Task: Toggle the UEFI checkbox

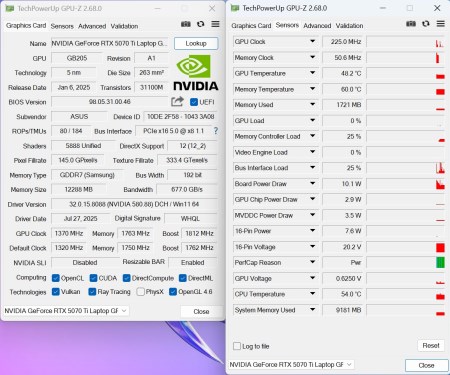Action: pos(194,102)
